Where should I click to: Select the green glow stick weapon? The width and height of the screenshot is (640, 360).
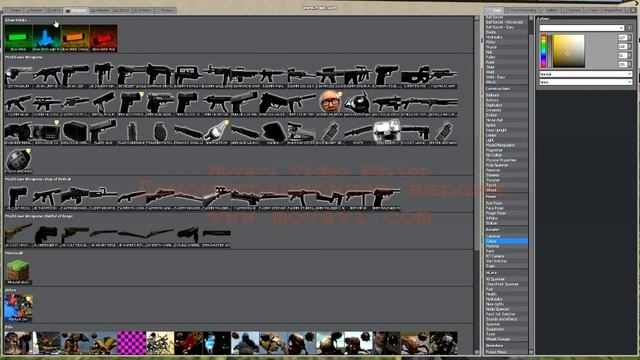click(x=18, y=38)
